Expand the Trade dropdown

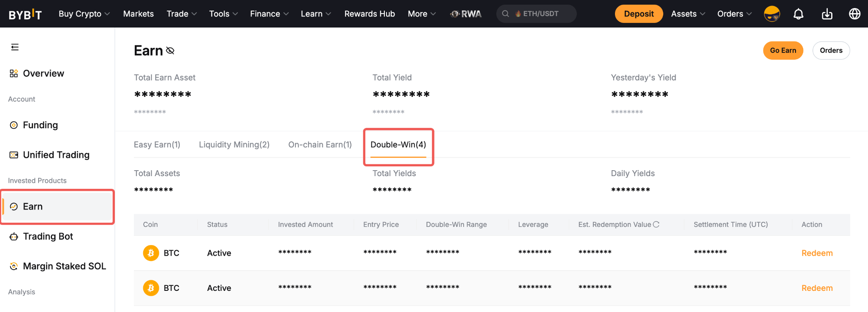coord(182,14)
